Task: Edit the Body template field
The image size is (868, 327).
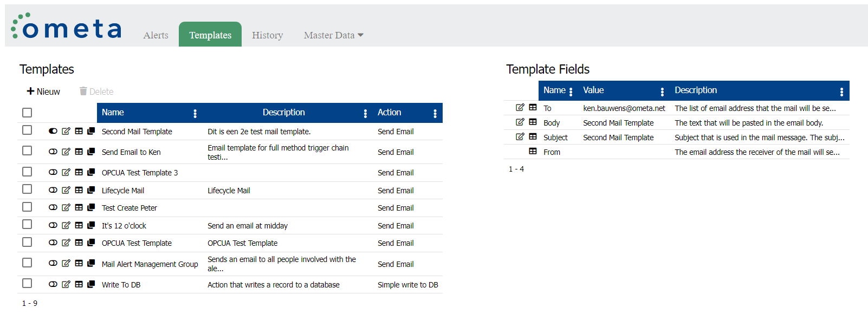Action: tap(520, 122)
